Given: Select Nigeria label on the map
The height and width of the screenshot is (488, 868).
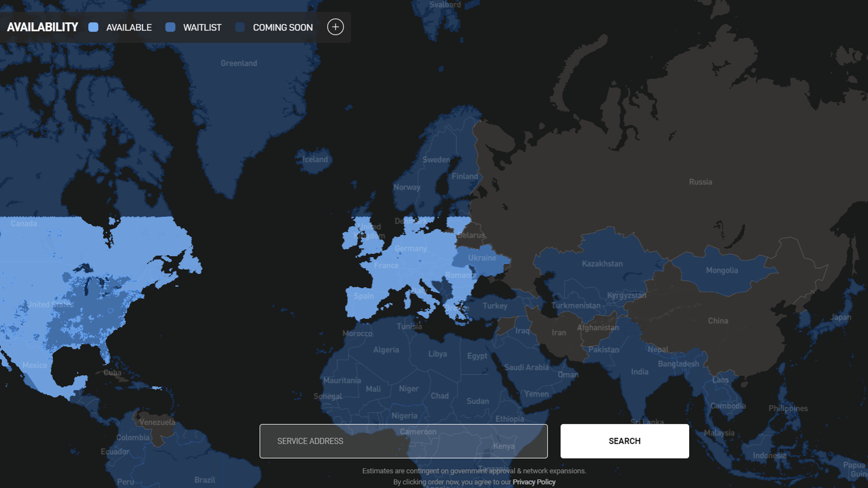Looking at the screenshot, I should coord(404,416).
